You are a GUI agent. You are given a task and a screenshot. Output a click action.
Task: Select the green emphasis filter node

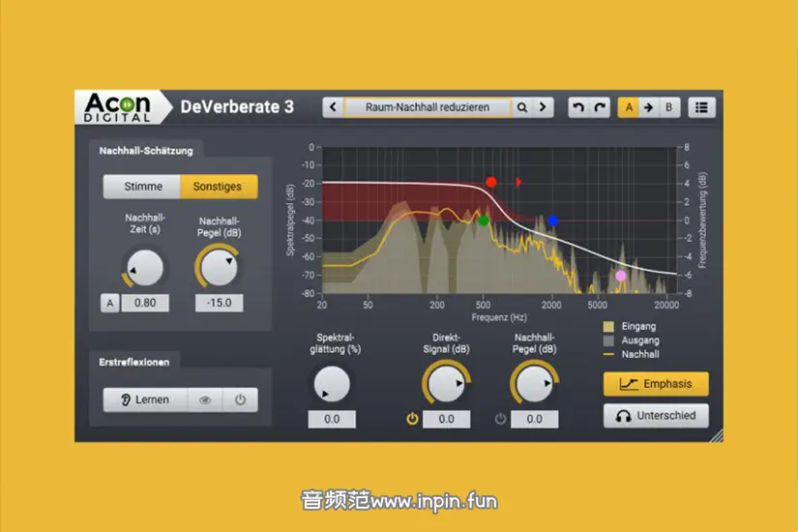point(484,221)
